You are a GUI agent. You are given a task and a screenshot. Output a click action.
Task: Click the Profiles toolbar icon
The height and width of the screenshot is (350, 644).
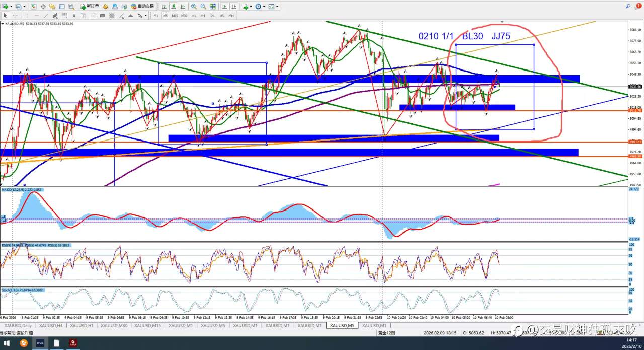(x=18, y=7)
